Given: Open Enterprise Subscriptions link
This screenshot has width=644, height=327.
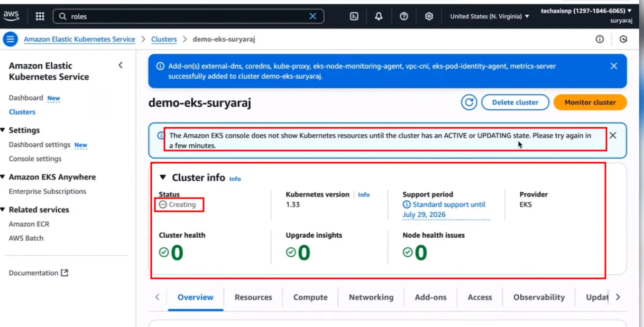Looking at the screenshot, I should [x=48, y=192].
